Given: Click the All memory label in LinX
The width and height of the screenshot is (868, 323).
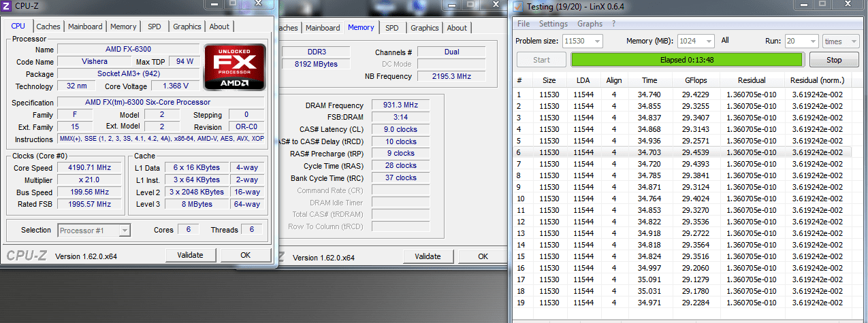Looking at the screenshot, I should click(725, 40).
